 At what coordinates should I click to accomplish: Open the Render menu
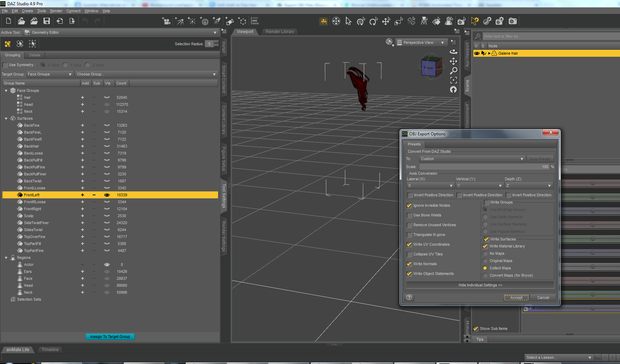click(56, 11)
